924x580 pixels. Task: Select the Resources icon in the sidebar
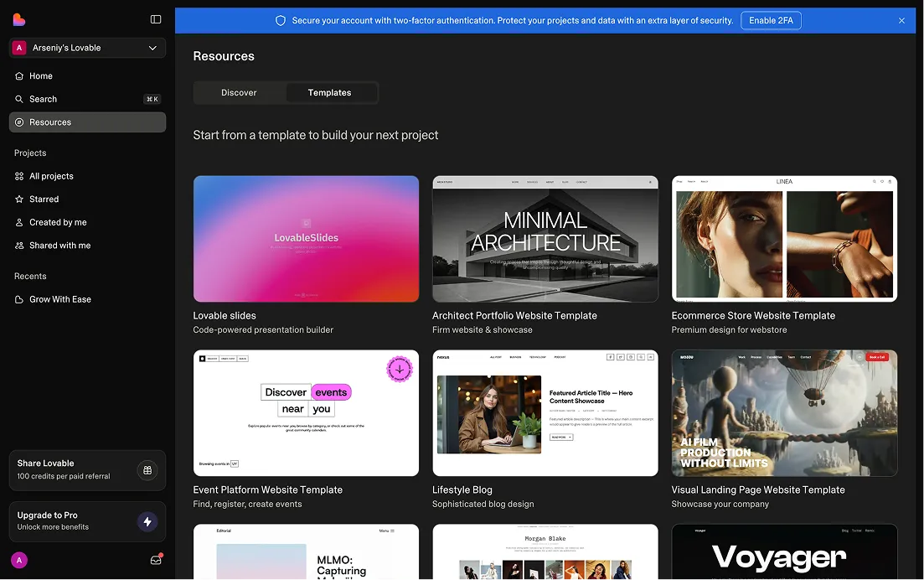(19, 122)
